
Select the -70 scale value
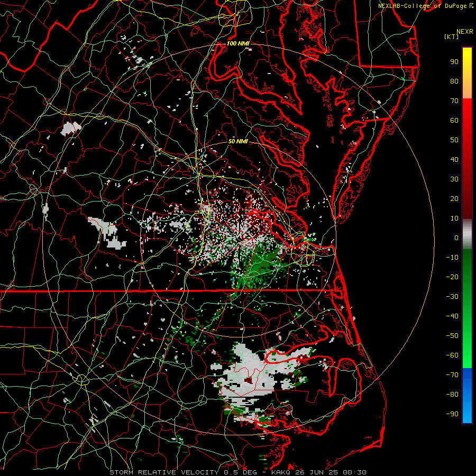[452, 375]
